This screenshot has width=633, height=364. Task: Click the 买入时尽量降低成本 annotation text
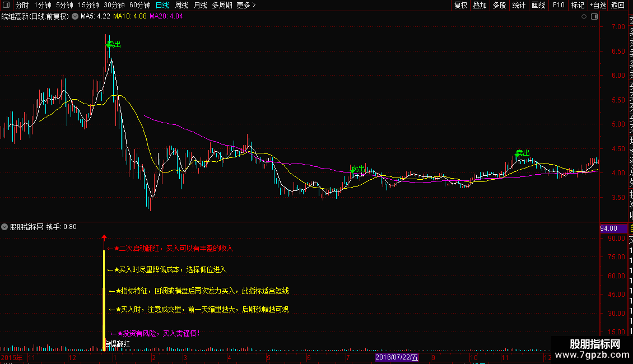(167, 269)
